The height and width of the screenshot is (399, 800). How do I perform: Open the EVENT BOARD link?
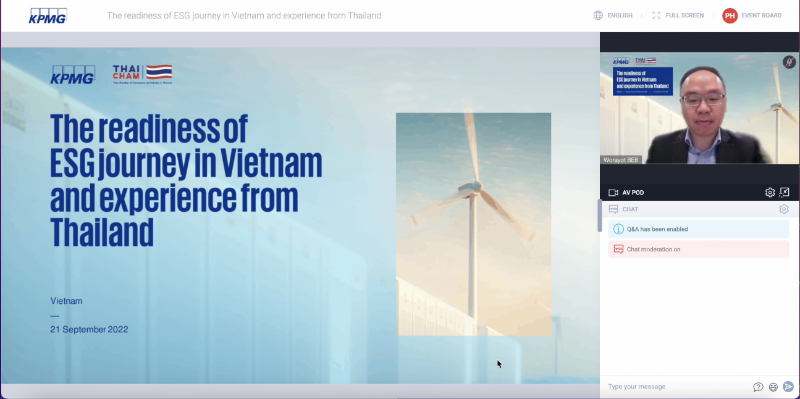pyautogui.click(x=761, y=15)
